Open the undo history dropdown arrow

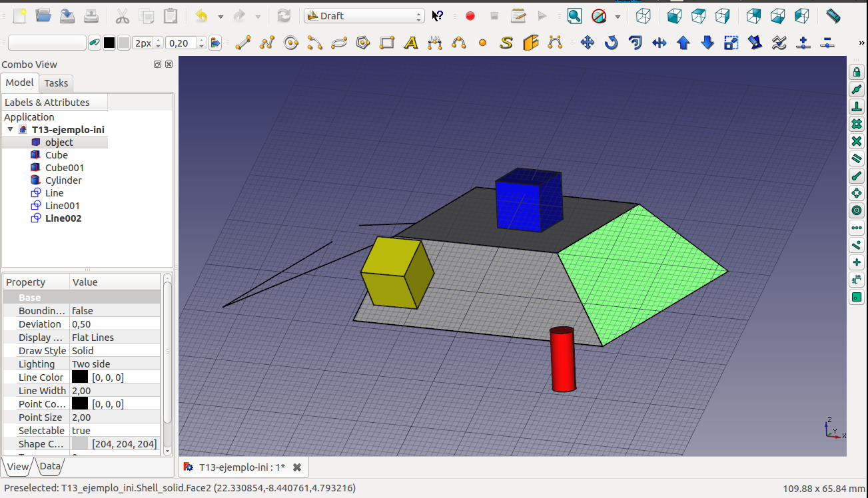[220, 17]
